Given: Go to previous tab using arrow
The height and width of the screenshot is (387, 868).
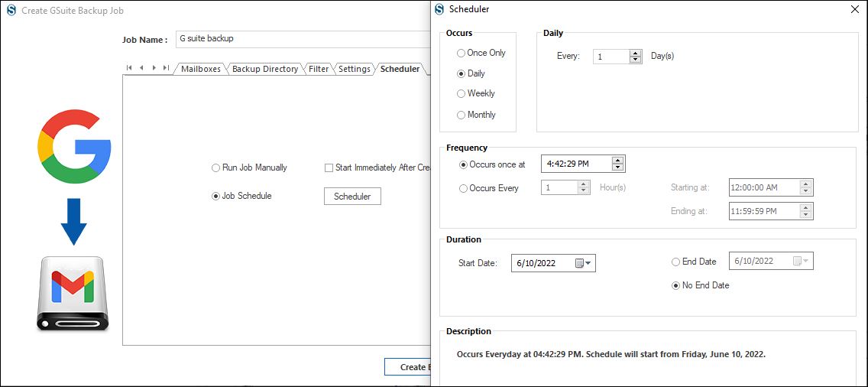Looking at the screenshot, I should 141,67.
